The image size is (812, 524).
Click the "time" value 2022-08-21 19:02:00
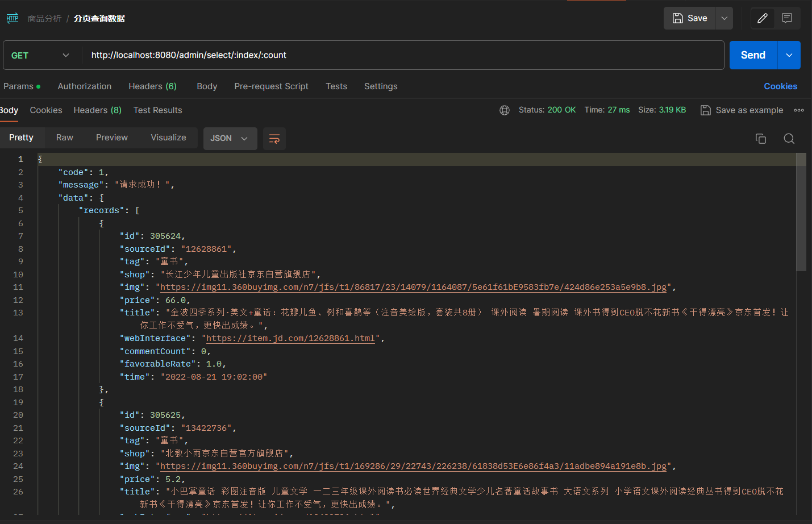(214, 377)
